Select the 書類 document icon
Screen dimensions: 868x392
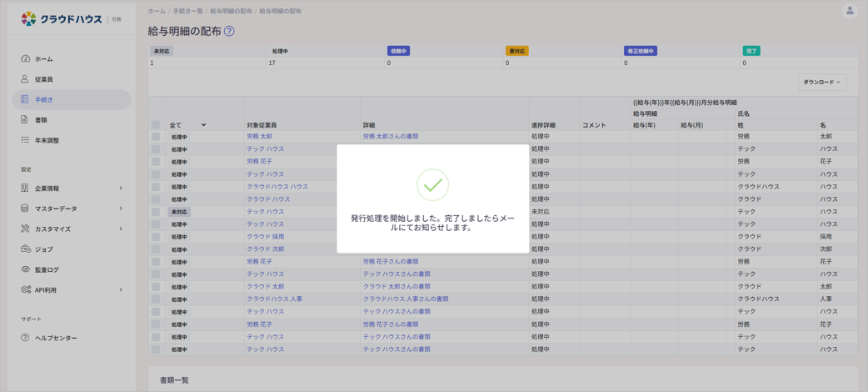pyautogui.click(x=24, y=120)
